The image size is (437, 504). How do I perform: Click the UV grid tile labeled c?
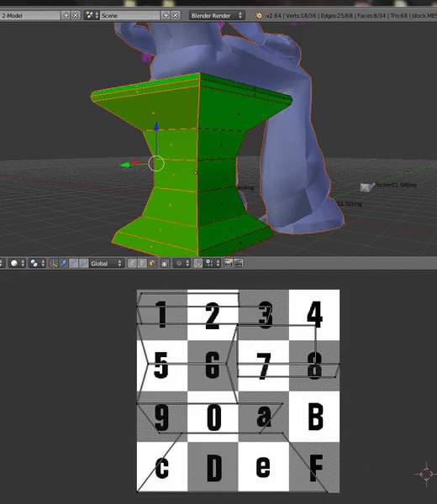(162, 467)
